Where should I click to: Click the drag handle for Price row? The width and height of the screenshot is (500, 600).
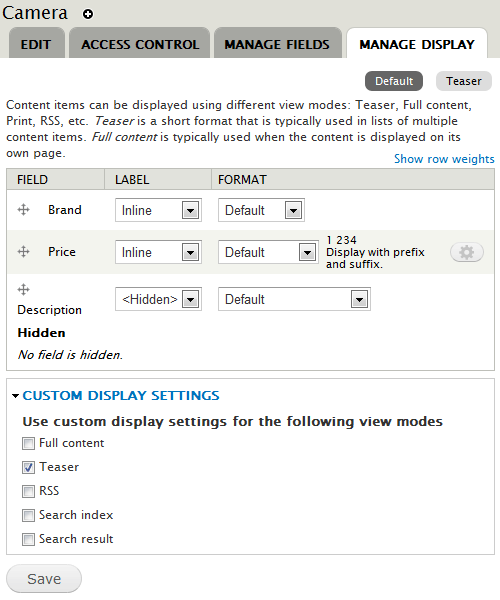23,252
